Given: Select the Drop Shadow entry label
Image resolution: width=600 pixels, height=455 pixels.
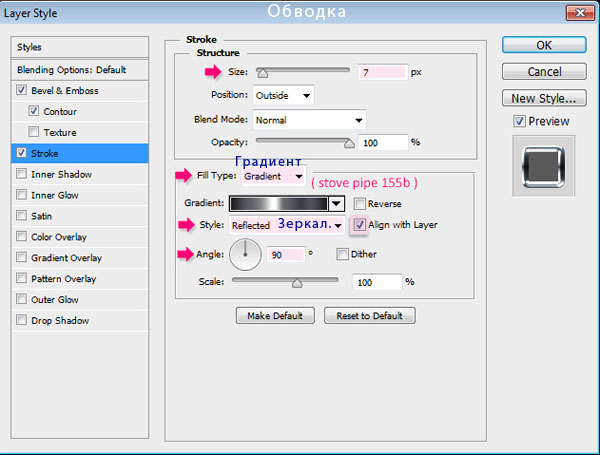Looking at the screenshot, I should pyautogui.click(x=60, y=320).
